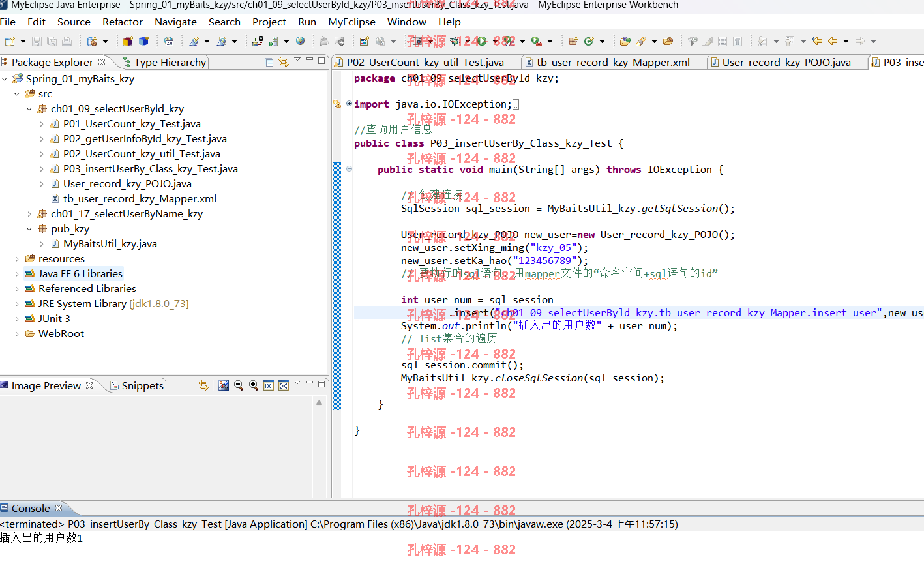
Task: Click the Search flashlight toolbar icon
Action: pos(642,41)
